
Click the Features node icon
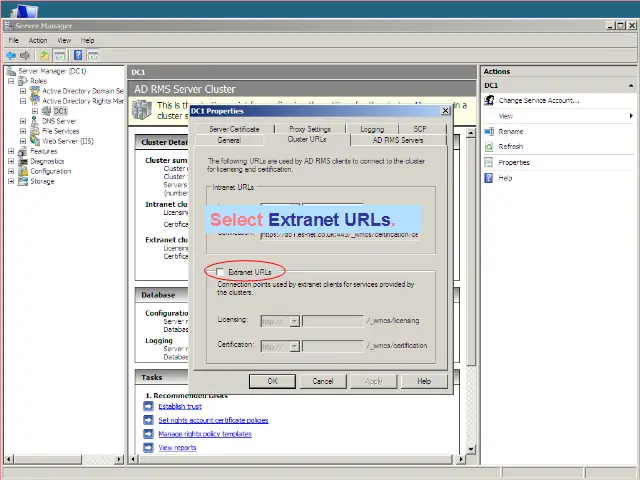pos(23,151)
